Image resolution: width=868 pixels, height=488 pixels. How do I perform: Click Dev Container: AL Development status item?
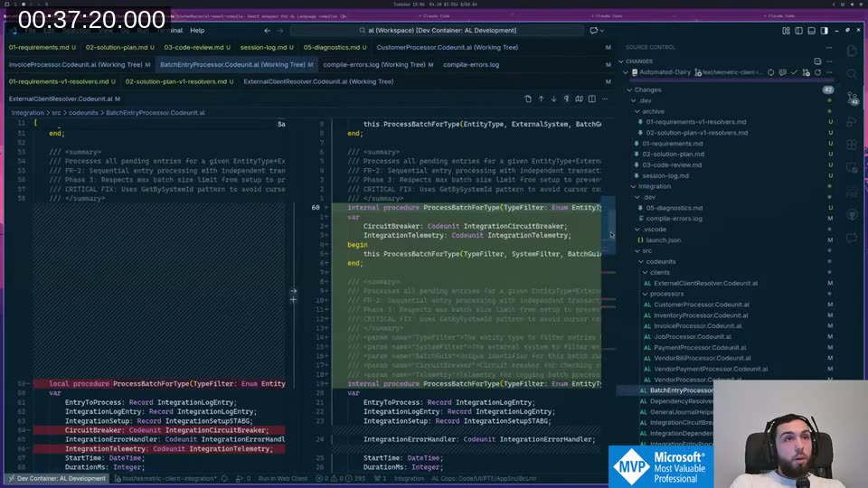tap(56, 479)
